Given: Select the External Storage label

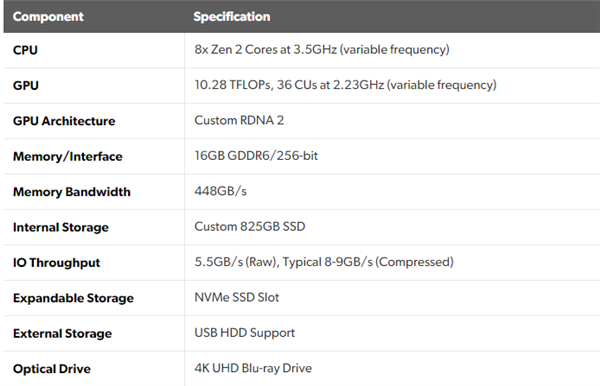Looking at the screenshot, I should 62,334.
